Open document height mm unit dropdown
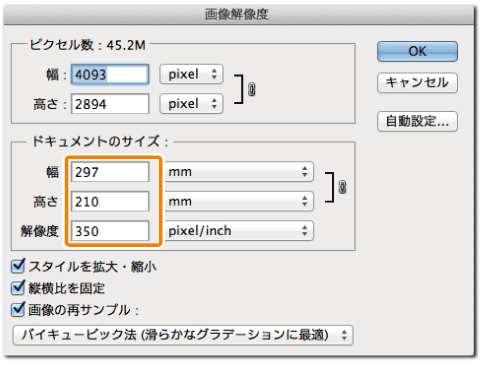The height and width of the screenshot is (367, 491). click(x=239, y=201)
